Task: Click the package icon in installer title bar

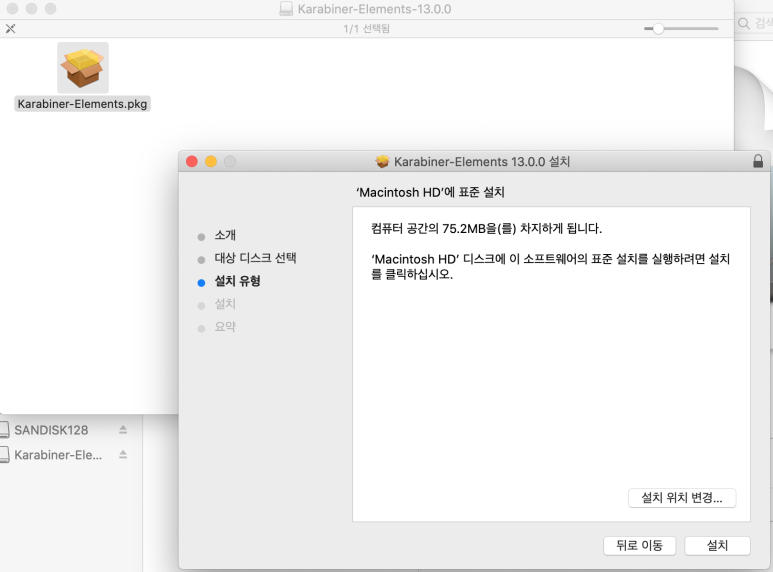Action: coord(382,162)
